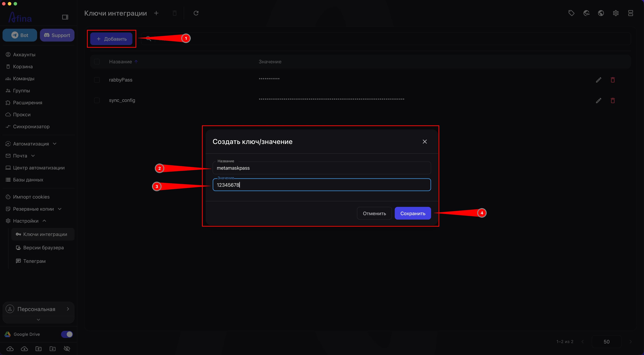Click the Значение input with 12345678
Viewport: 644px width, 355px height.
click(322, 185)
